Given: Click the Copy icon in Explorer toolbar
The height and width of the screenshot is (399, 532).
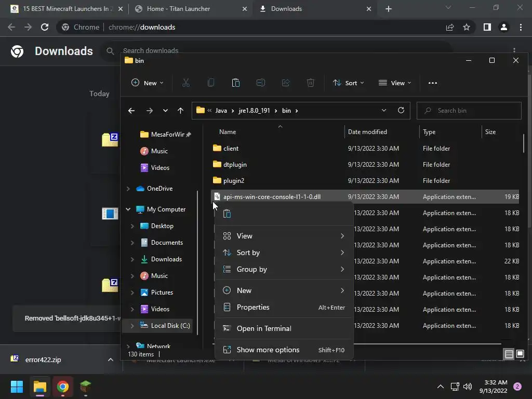Looking at the screenshot, I should pyautogui.click(x=211, y=83).
